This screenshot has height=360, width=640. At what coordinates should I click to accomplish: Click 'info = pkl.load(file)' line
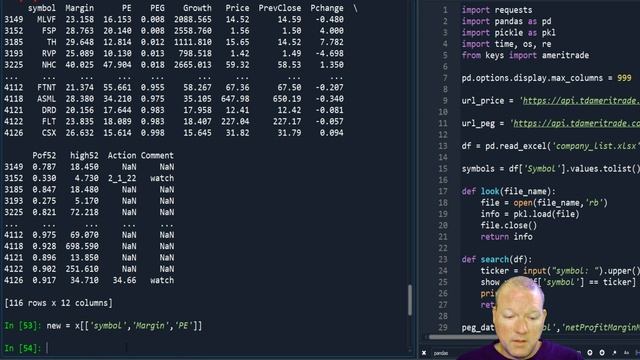(x=530, y=214)
